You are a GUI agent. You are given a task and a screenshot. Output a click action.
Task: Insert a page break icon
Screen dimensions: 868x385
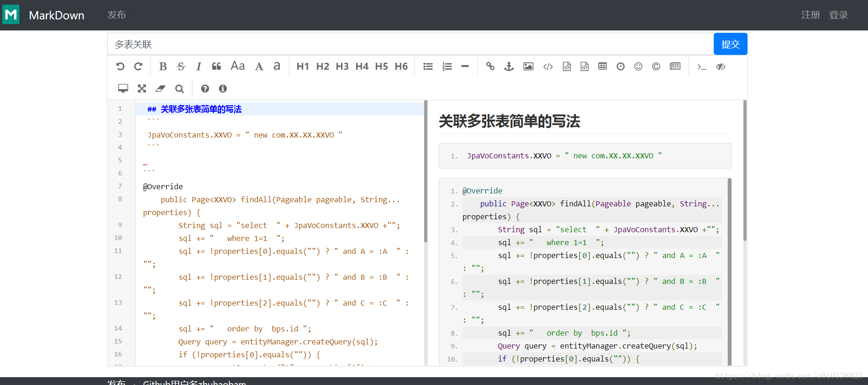(x=675, y=66)
